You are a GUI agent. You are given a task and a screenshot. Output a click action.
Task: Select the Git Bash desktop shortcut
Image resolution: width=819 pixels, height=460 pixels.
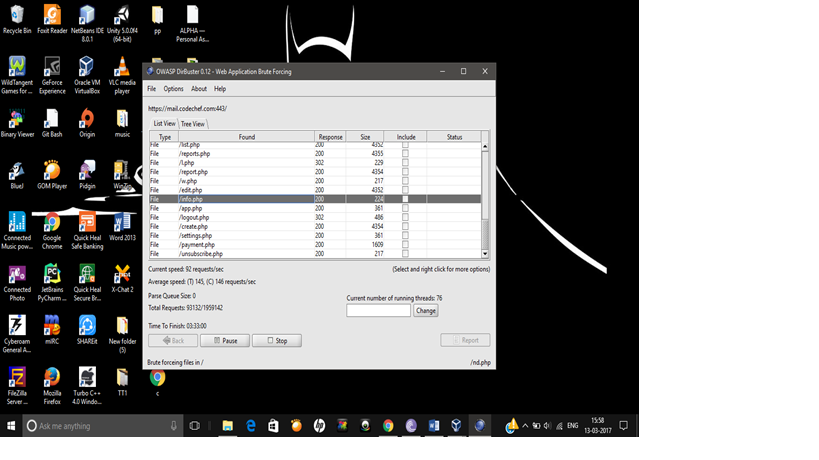[52, 123]
